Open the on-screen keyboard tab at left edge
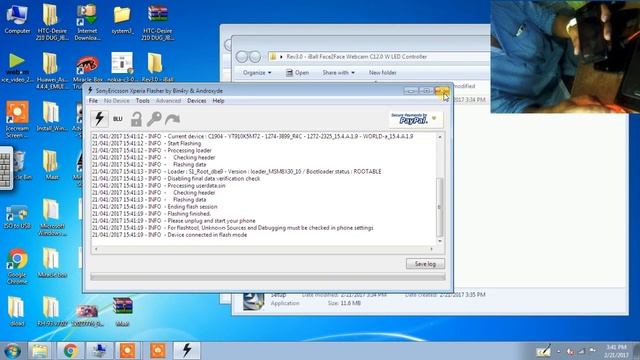 [6, 169]
